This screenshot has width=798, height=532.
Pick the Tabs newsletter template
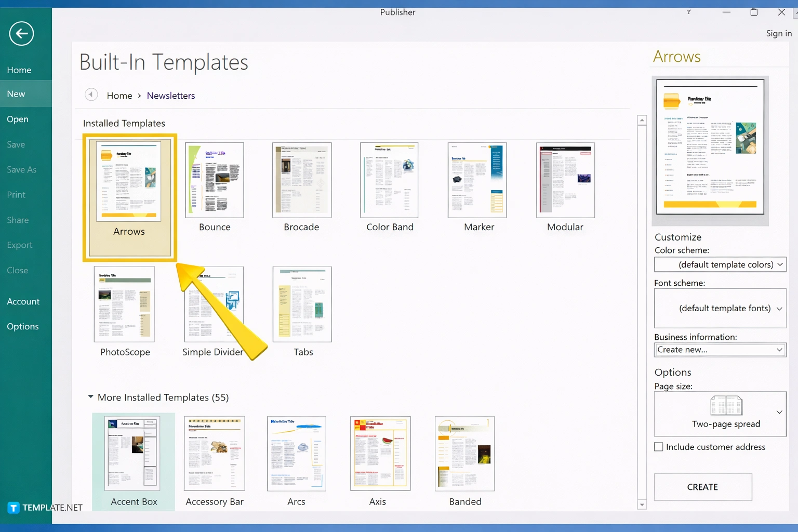302,304
